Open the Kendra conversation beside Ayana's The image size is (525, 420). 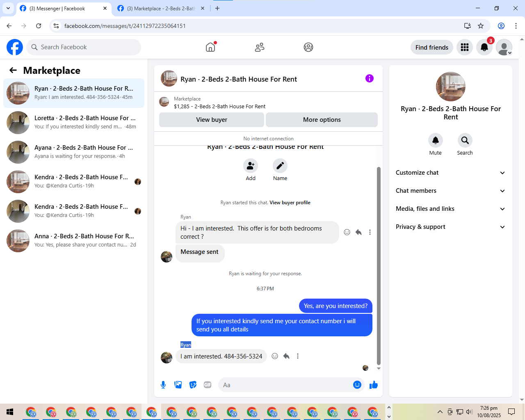pos(74,182)
